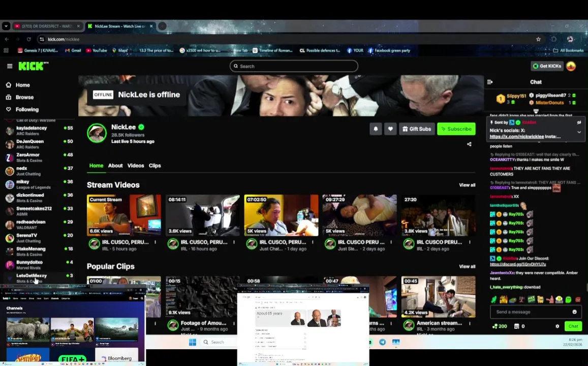Open SerenaTV channel in the sidebar

click(39, 238)
